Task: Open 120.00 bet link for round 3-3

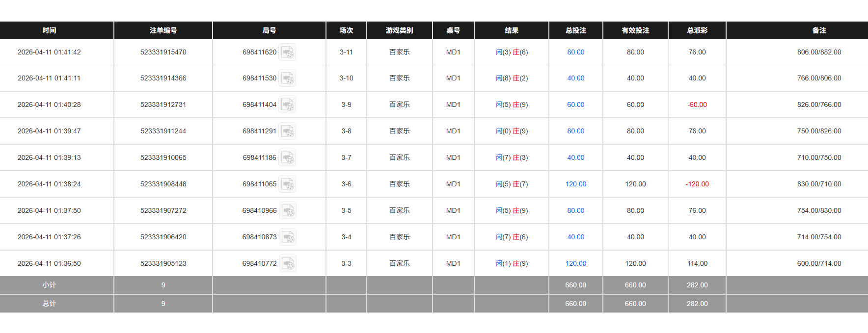Action: point(575,263)
